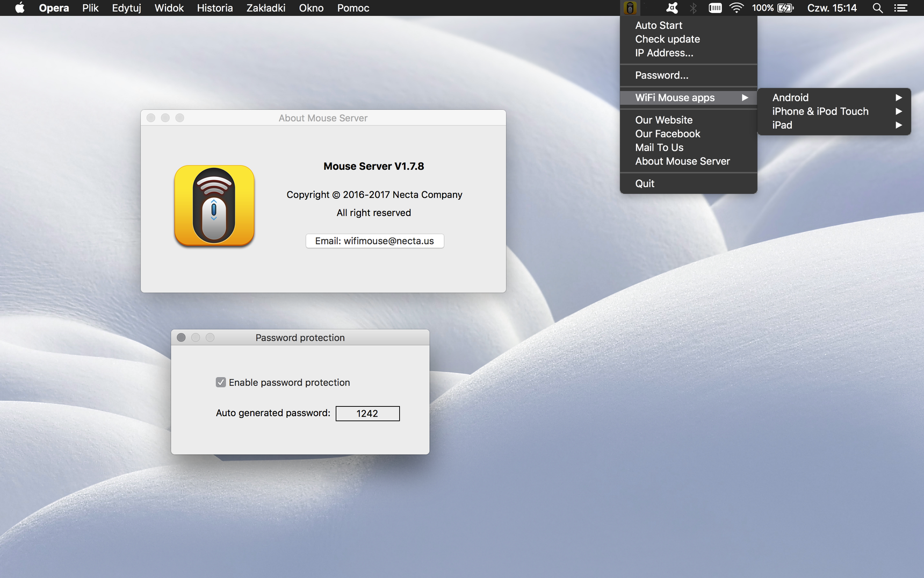Expand the iPad submenu
This screenshot has height=578, width=924.
tap(834, 125)
